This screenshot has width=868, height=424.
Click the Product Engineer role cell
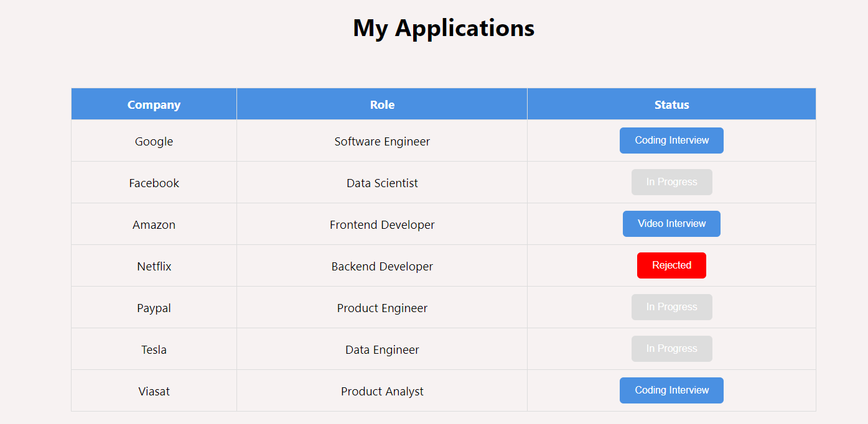tap(382, 308)
